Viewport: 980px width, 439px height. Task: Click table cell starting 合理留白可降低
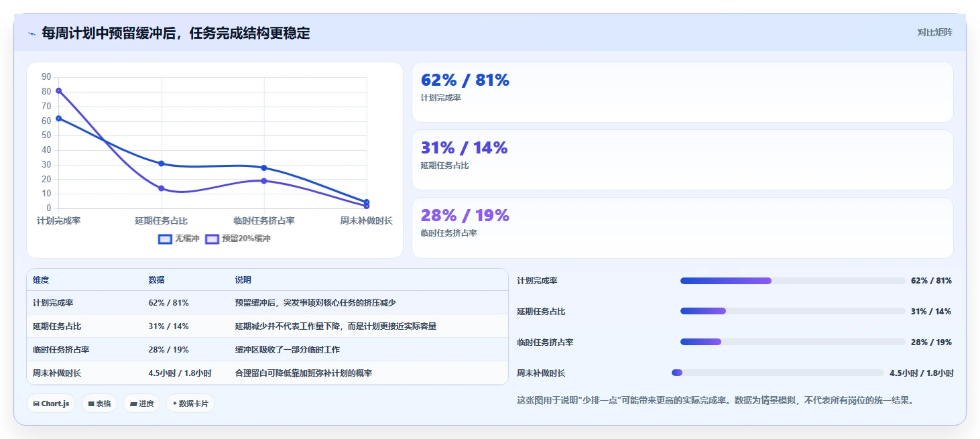click(303, 373)
